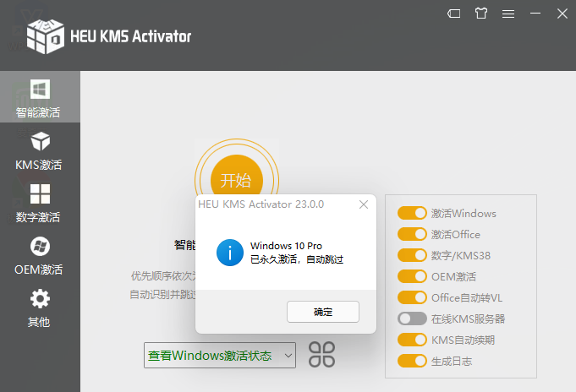Go to the OEM激活 section
Image resolution: width=576 pixels, height=392 pixels.
pyautogui.click(x=39, y=256)
